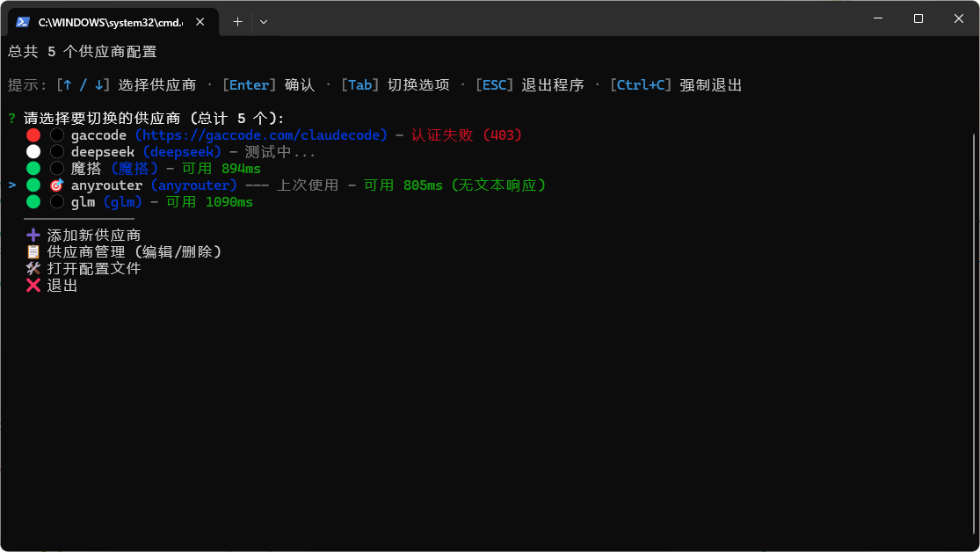This screenshot has height=552, width=980.
Task: Select the gaccode radio button
Action: coord(57,135)
